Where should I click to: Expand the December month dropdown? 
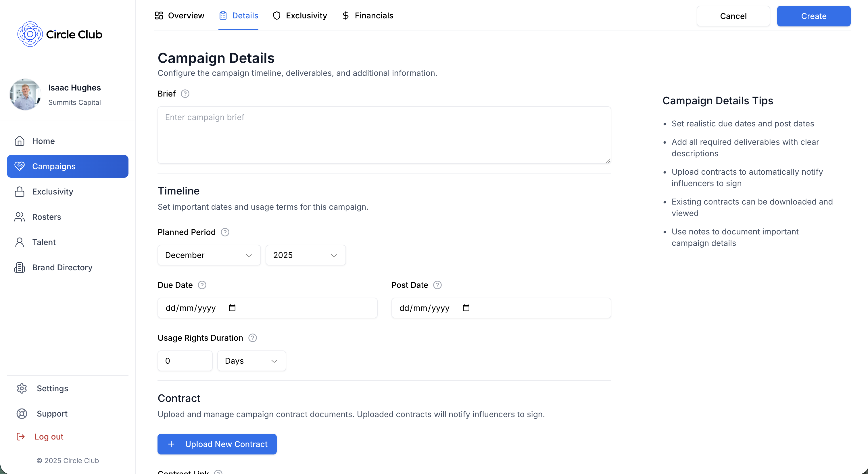209,255
